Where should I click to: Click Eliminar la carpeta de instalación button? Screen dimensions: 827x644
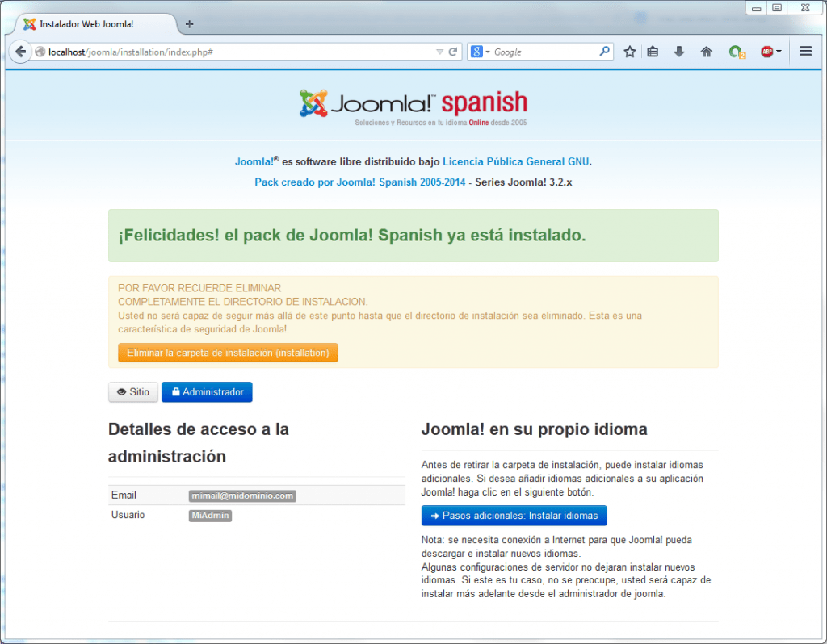pyautogui.click(x=228, y=352)
